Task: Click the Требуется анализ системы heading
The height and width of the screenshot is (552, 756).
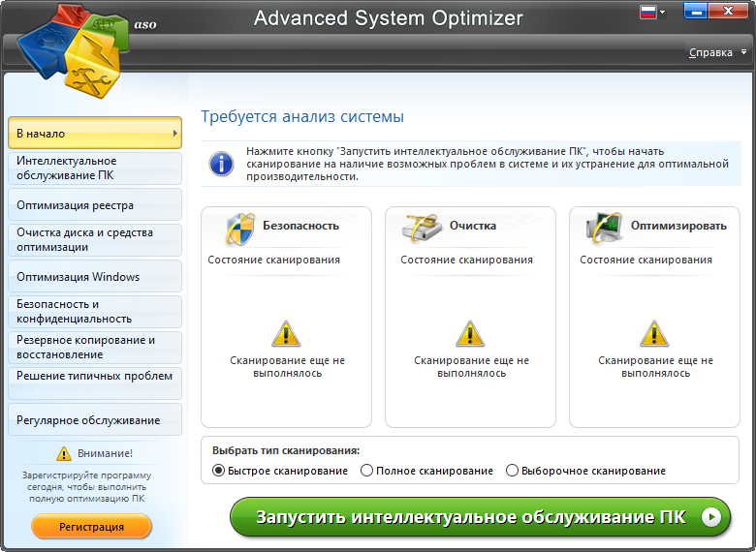Action: click(302, 116)
